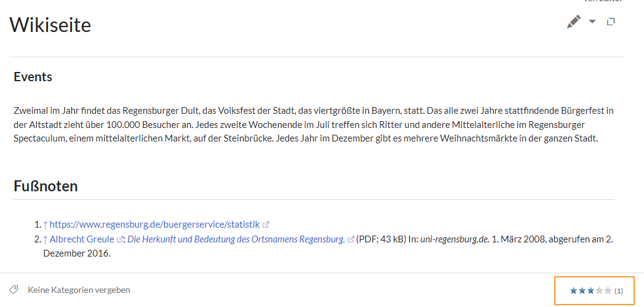The height and width of the screenshot is (307, 644).
Task: Click external-link icon after Ortsnamens Regensburg title
Action: pyautogui.click(x=351, y=239)
